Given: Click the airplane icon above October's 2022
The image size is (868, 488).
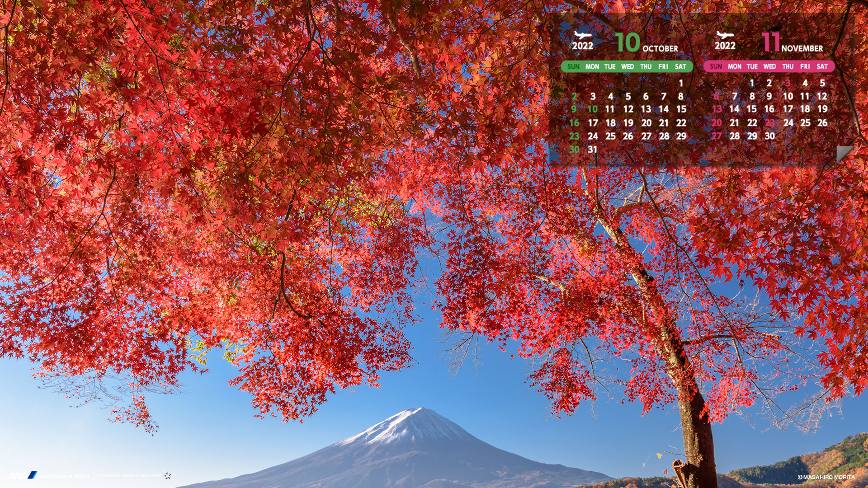Looking at the screenshot, I should (582, 35).
